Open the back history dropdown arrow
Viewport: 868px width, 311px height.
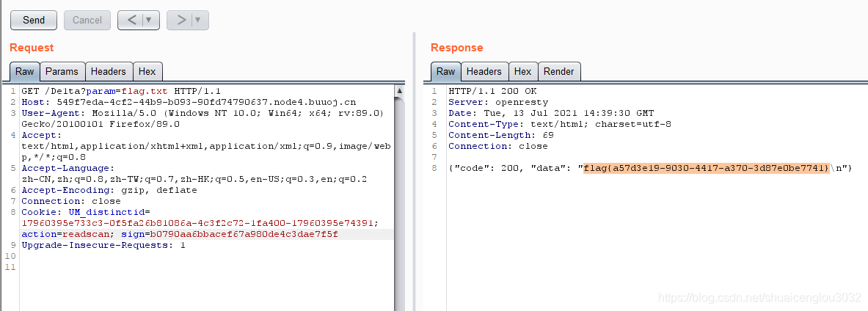tap(150, 20)
